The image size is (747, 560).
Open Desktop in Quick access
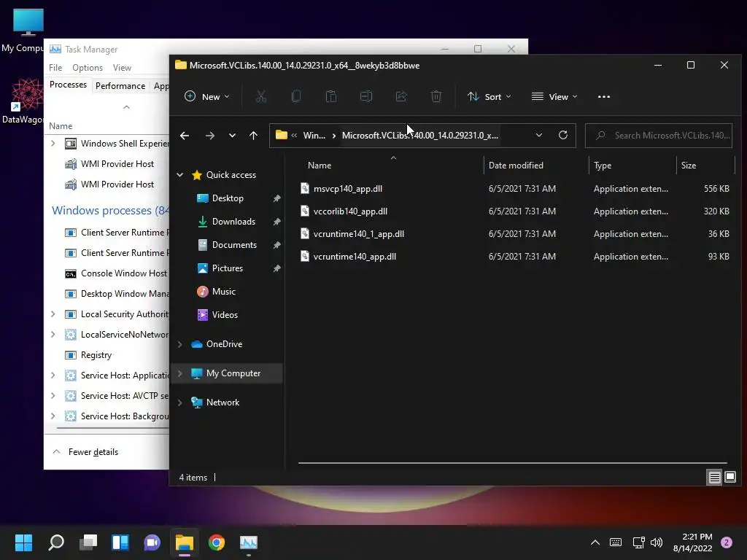(x=228, y=198)
